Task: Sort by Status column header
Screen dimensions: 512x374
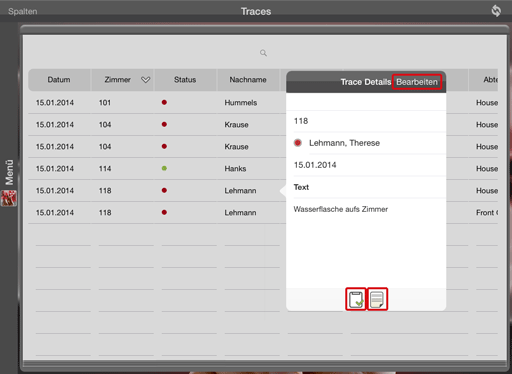Action: click(x=185, y=80)
